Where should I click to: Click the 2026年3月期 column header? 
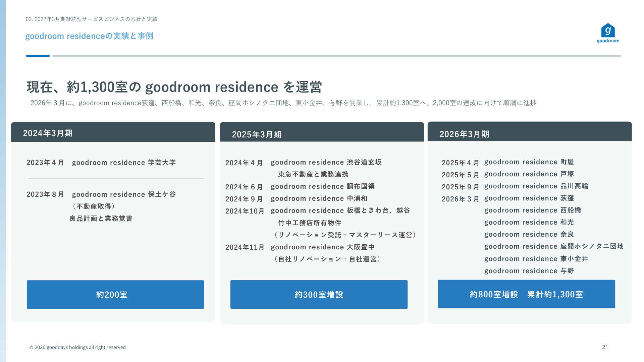pyautogui.click(x=530, y=132)
